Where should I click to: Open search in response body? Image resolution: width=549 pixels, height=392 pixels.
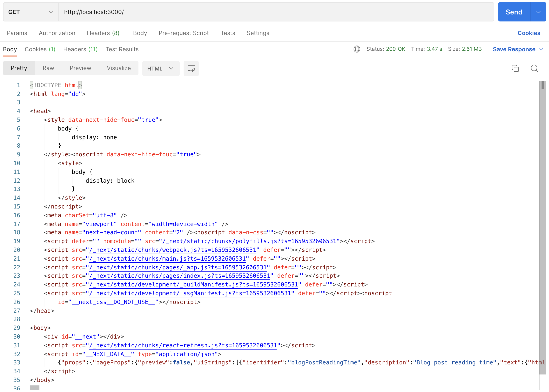(534, 69)
